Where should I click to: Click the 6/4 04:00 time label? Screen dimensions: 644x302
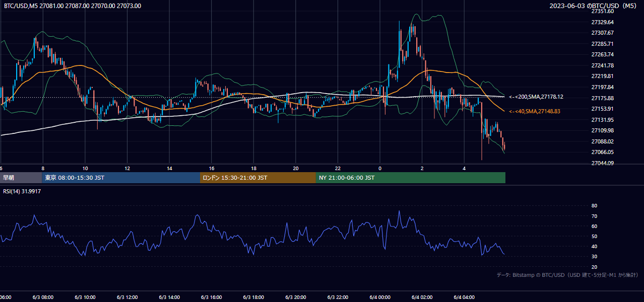pos(464,297)
